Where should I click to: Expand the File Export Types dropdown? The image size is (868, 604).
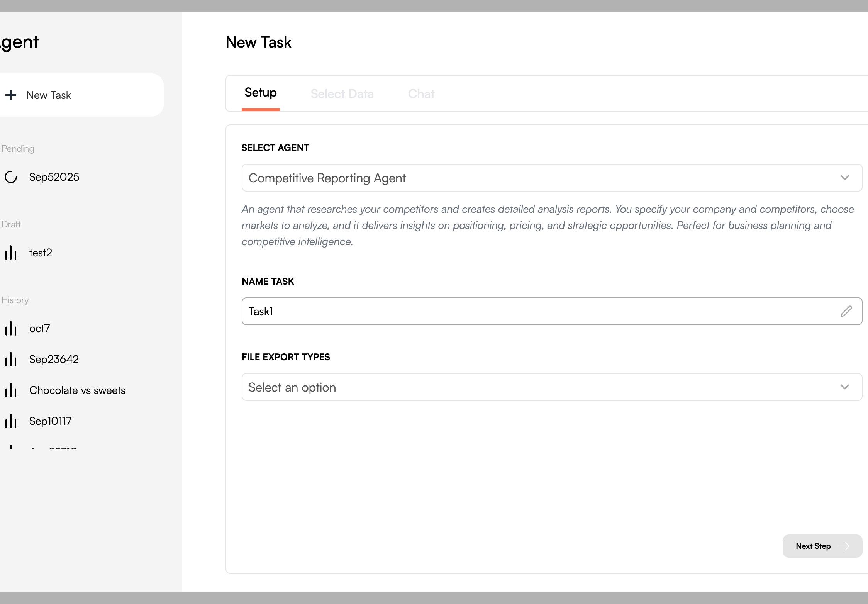point(541,387)
